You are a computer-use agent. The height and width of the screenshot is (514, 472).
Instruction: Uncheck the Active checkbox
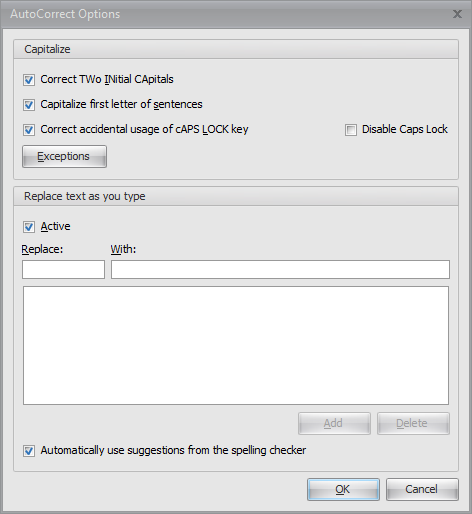click(29, 227)
